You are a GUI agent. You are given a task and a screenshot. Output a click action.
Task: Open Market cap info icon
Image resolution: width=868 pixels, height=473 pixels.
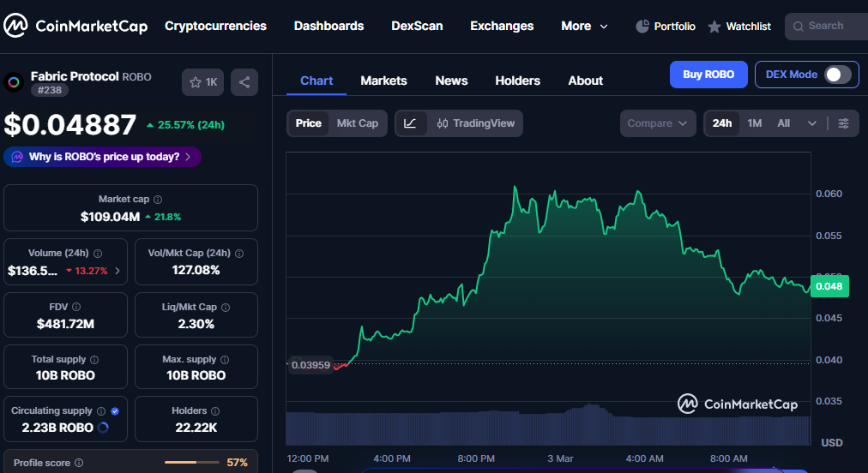[x=158, y=199]
